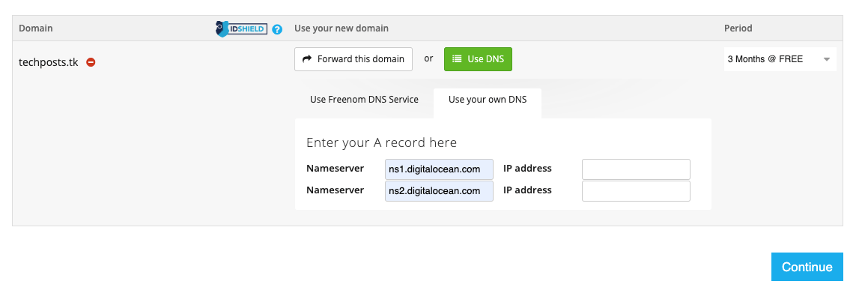
Task: Click the IDShield logo badge
Action: pyautogui.click(x=241, y=28)
